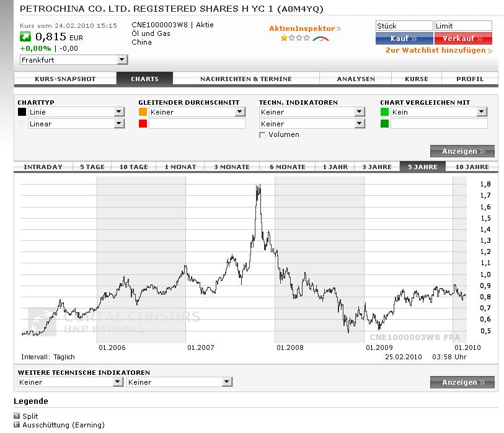This screenshot has width=504, height=433.
Task: Select the 5 Jahre time range
Action: tap(423, 167)
